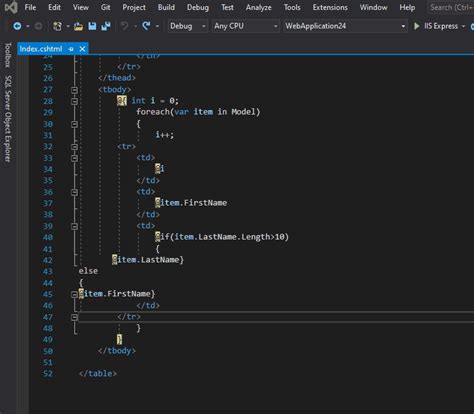
Task: Open the File menu
Action: 30,7
